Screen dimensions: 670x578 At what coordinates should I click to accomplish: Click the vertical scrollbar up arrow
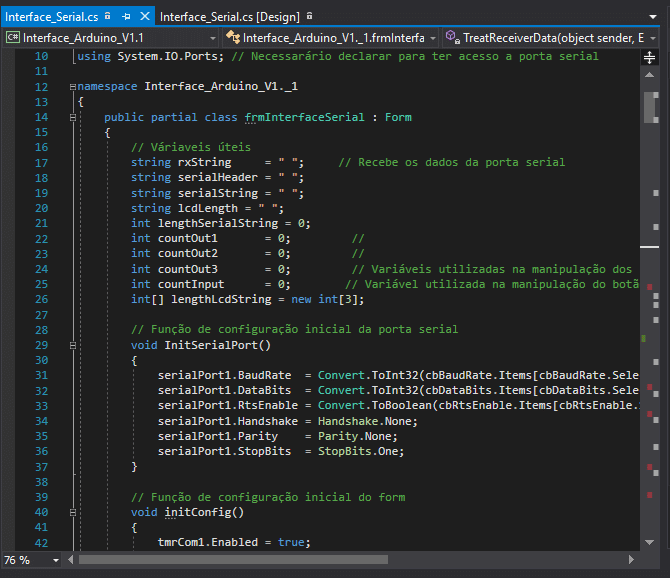pyautogui.click(x=649, y=75)
